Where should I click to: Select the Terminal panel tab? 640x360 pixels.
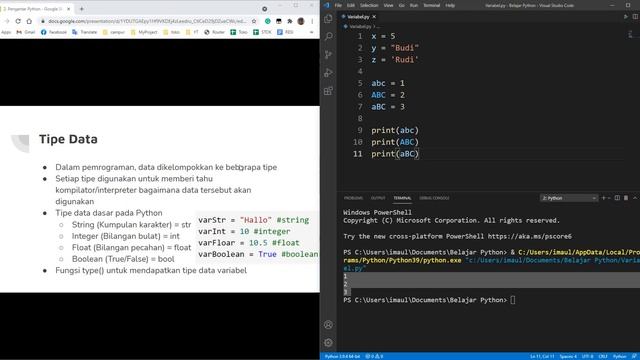[402, 198]
